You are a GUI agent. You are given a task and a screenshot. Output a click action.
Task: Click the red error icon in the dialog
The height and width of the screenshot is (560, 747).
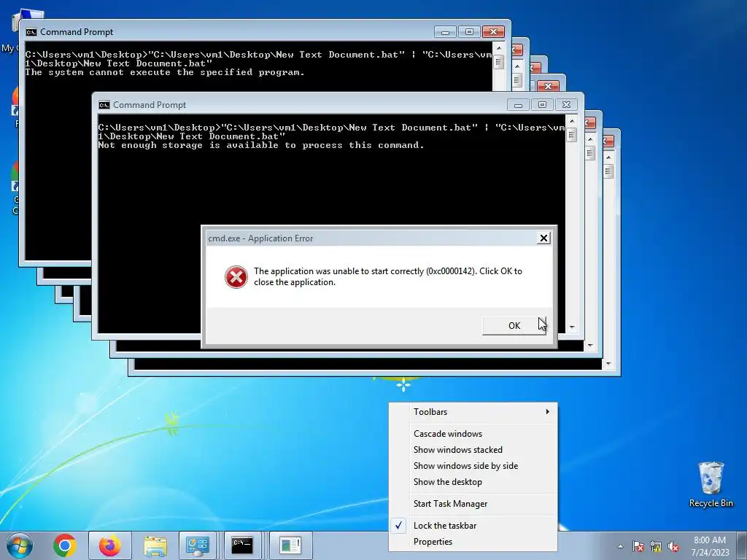click(x=236, y=276)
